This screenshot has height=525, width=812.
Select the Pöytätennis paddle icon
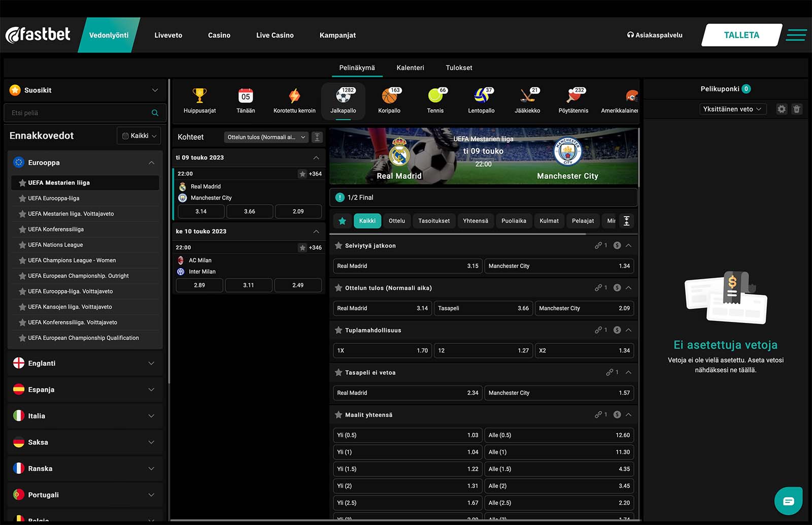pos(573,95)
